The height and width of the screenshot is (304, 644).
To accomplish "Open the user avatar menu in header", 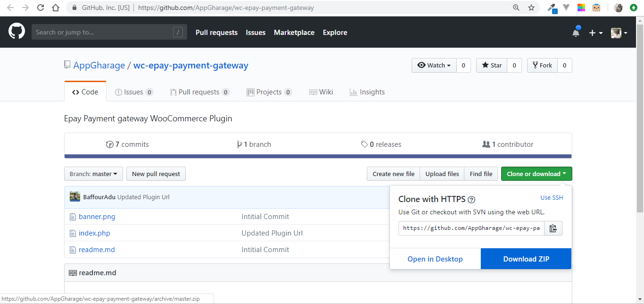I will pos(619,33).
